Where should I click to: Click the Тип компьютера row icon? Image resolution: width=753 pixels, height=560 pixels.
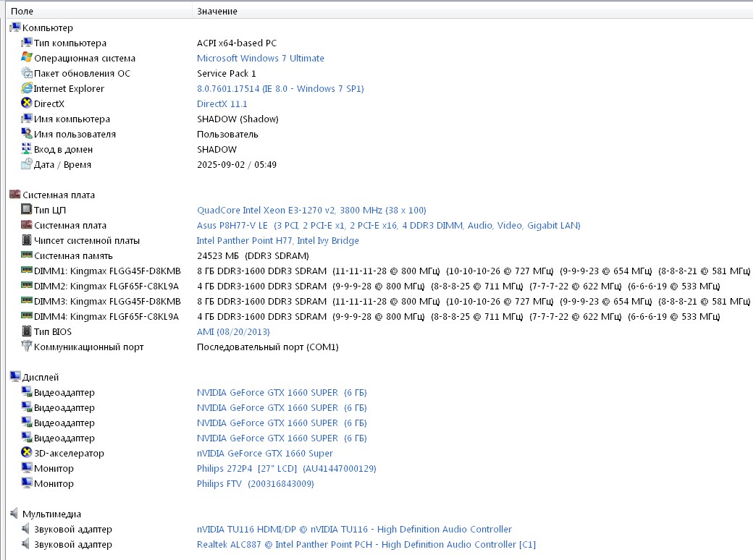click(26, 43)
